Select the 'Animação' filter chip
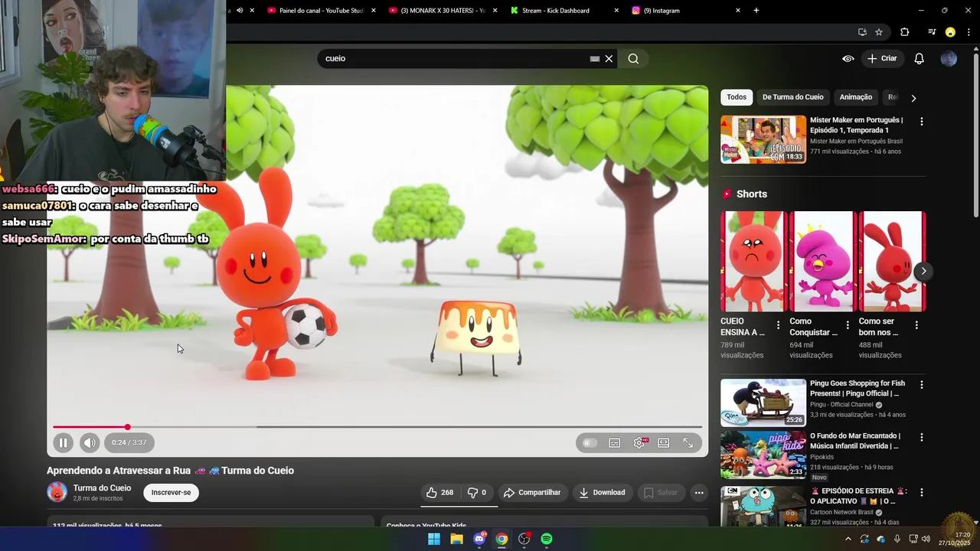Image resolution: width=980 pixels, height=551 pixels. [856, 97]
